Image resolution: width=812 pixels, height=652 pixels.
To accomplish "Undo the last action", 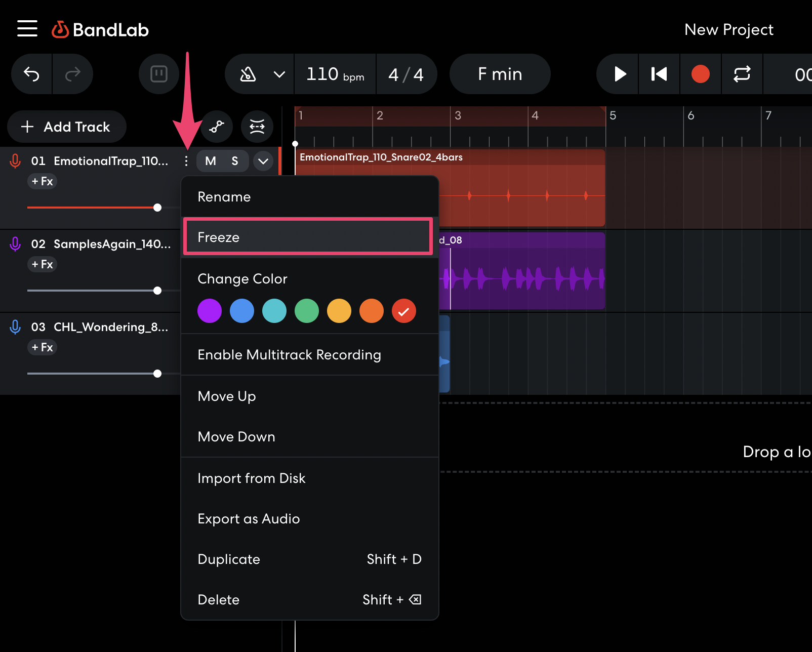I will click(31, 74).
